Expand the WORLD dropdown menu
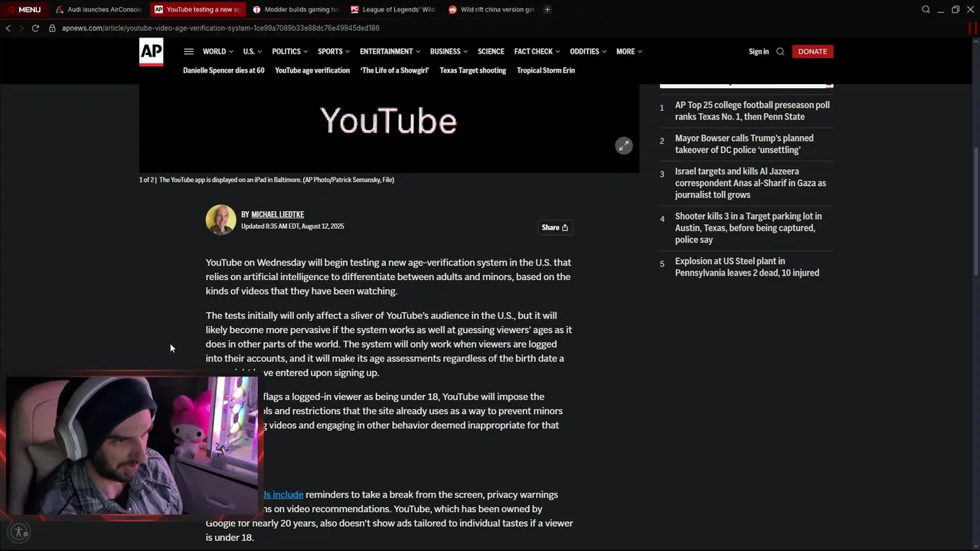980x551 pixels. point(218,51)
